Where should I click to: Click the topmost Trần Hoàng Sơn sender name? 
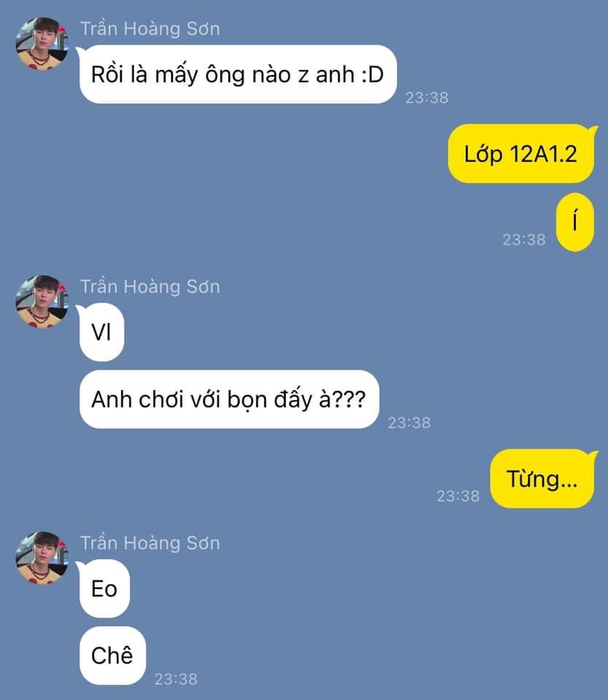pyautogui.click(x=150, y=29)
